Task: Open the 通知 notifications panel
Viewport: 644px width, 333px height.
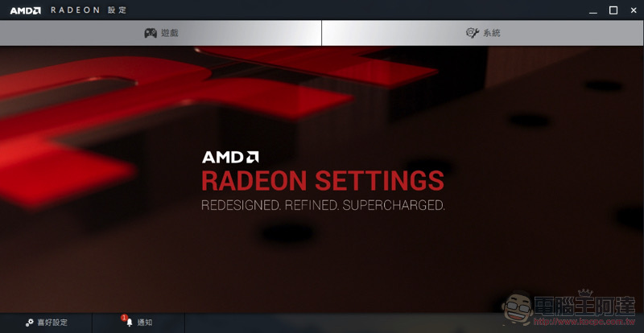Action: pyautogui.click(x=138, y=323)
